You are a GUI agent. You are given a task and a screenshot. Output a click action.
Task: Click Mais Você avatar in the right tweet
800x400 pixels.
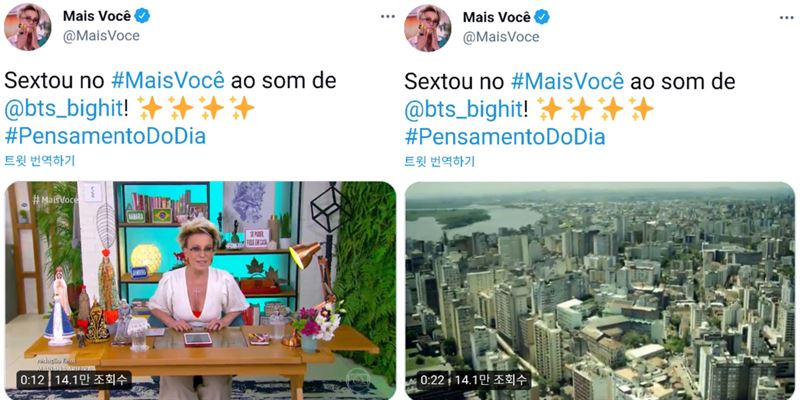tap(428, 28)
